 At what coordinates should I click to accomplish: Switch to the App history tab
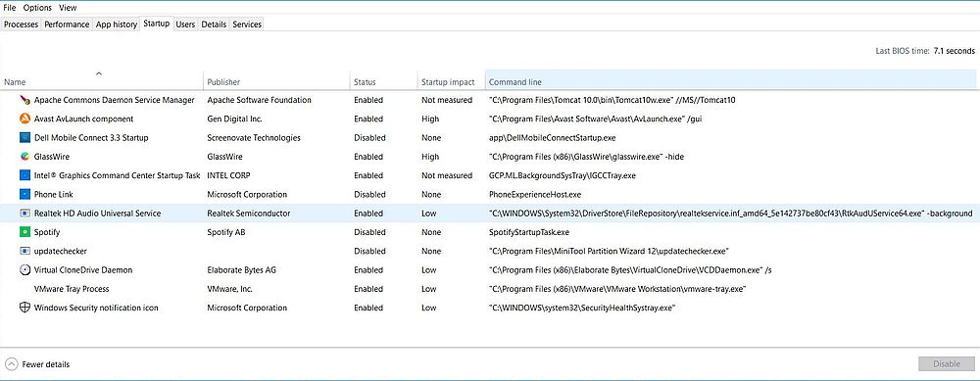pyautogui.click(x=117, y=24)
